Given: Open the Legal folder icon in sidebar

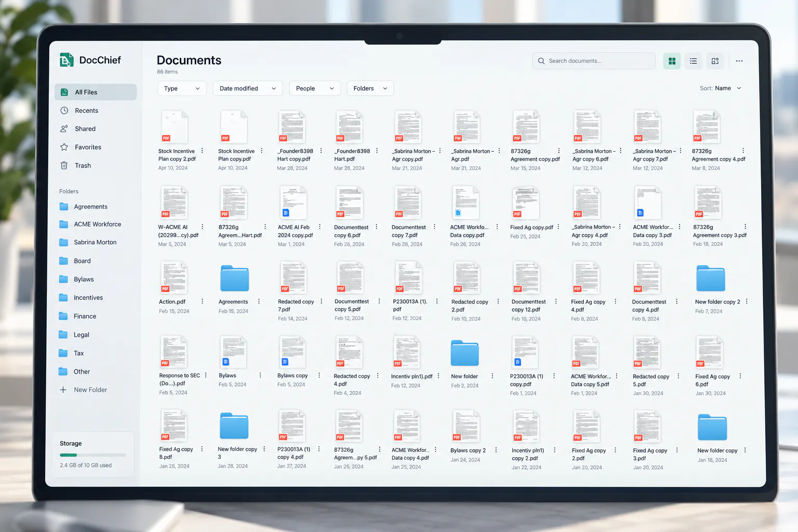Looking at the screenshot, I should tap(63, 335).
